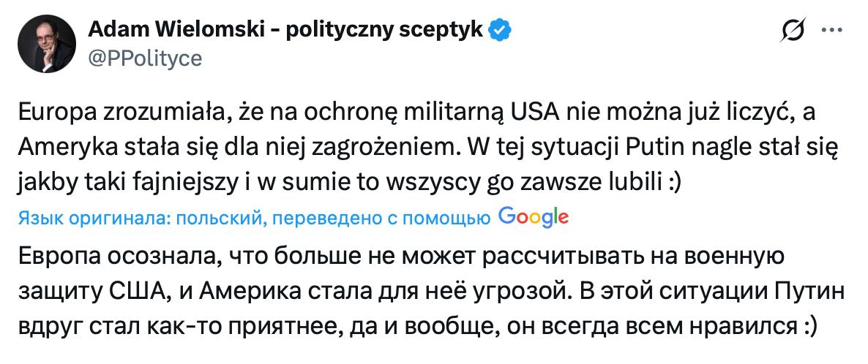Expand the three-dot more options menu
Viewport: 868px width, 364px height.
(833, 31)
